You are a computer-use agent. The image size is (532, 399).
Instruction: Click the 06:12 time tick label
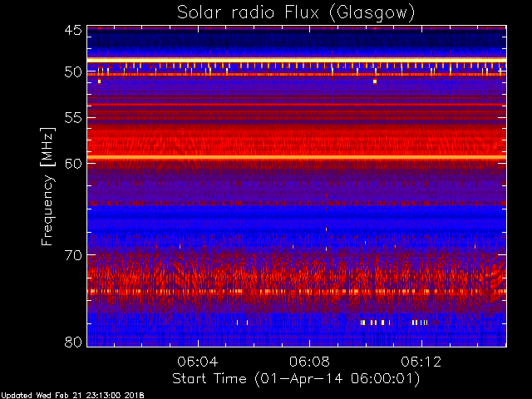[421, 362]
